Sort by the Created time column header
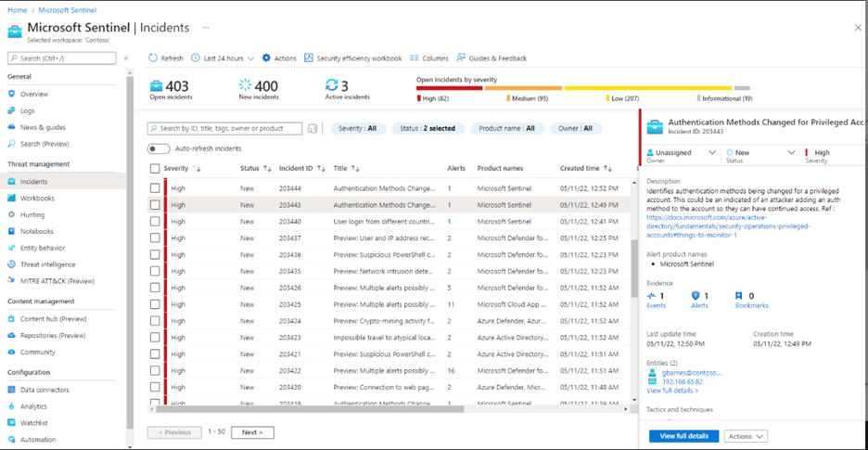 [586, 169]
